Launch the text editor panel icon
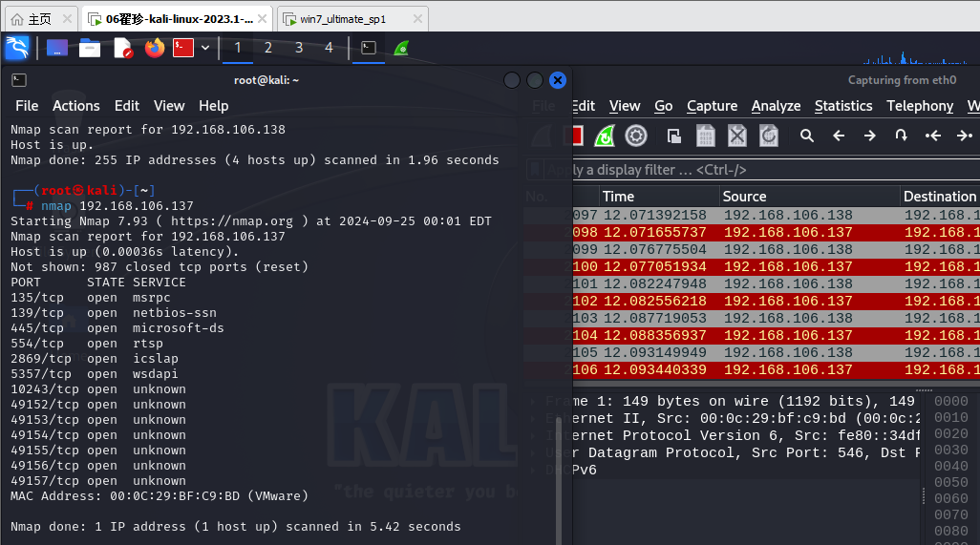This screenshot has width=980, height=545. click(122, 48)
